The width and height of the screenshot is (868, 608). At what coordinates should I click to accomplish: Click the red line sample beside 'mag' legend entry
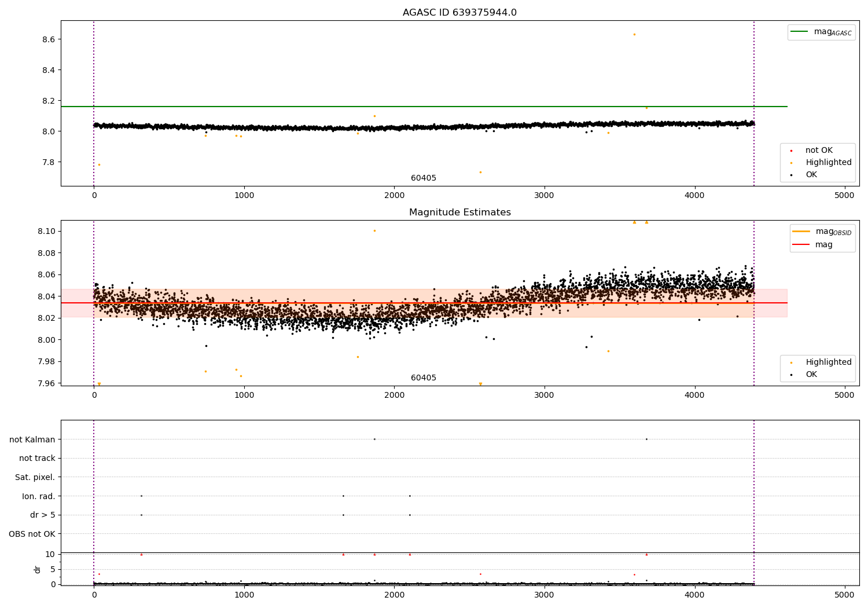coord(801,245)
